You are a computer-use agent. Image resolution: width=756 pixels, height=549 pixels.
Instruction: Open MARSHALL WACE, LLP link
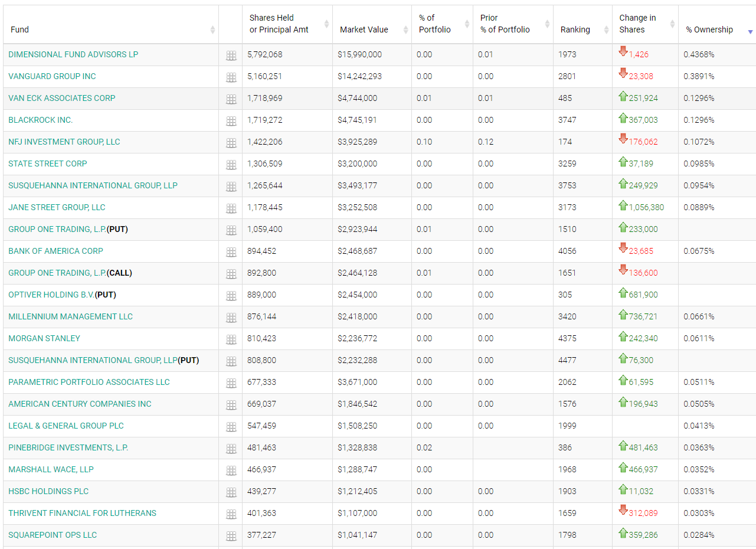click(51, 469)
